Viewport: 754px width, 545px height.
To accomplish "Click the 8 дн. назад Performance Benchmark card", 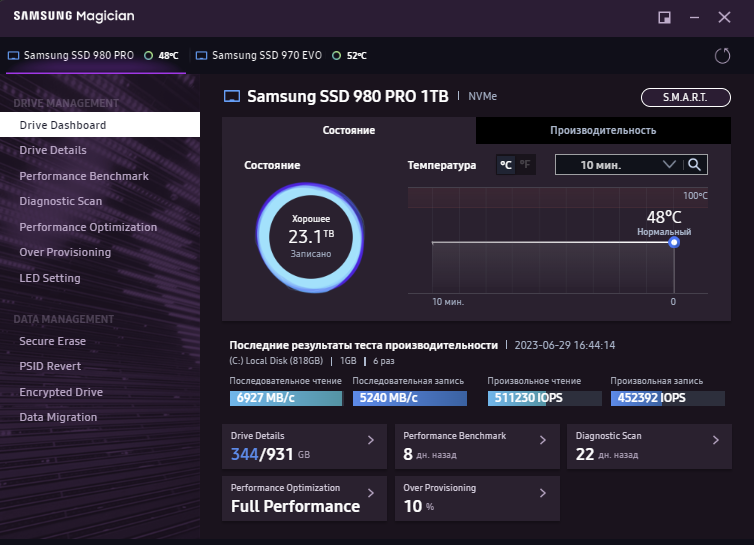I will coord(477,446).
